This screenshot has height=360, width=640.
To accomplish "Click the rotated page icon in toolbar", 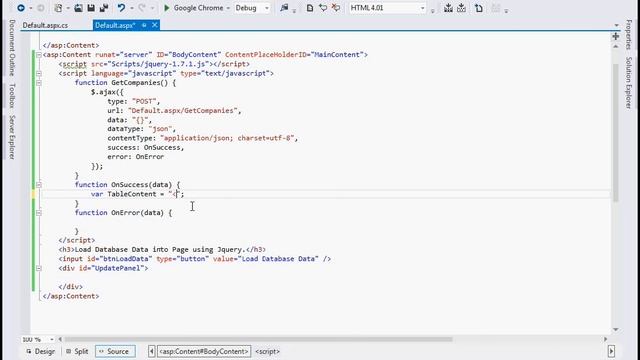I will [478, 8].
